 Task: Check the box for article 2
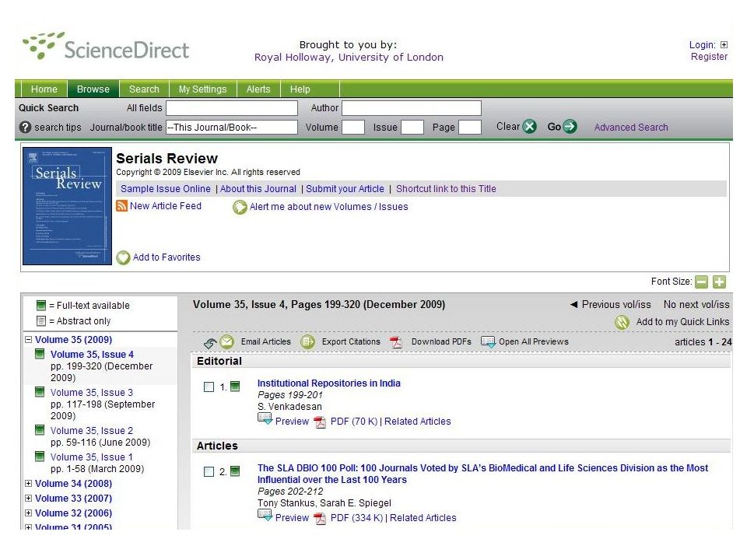pos(209,472)
